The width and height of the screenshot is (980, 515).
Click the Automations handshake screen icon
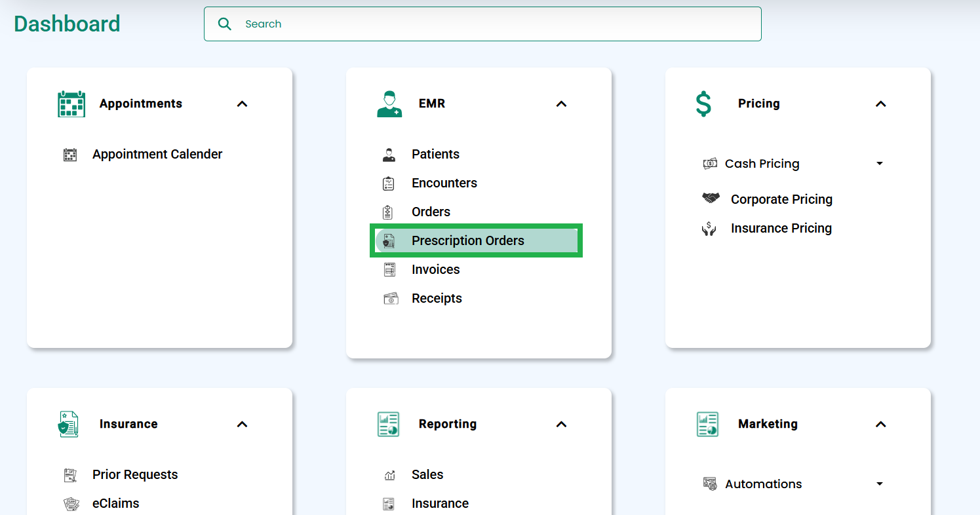click(x=710, y=484)
